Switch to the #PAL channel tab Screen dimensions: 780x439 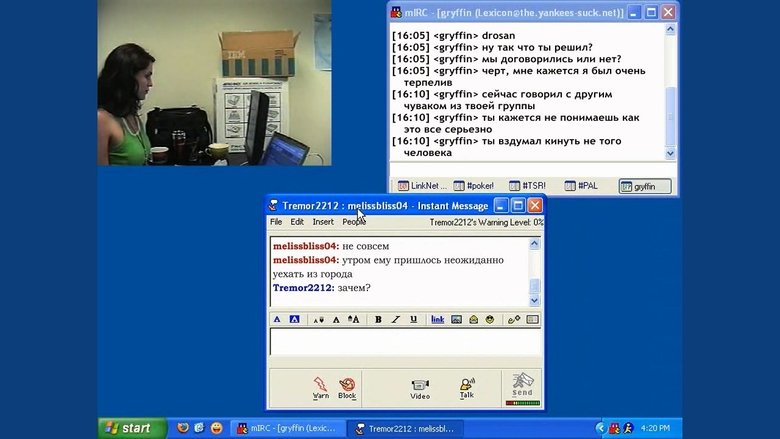[582, 186]
